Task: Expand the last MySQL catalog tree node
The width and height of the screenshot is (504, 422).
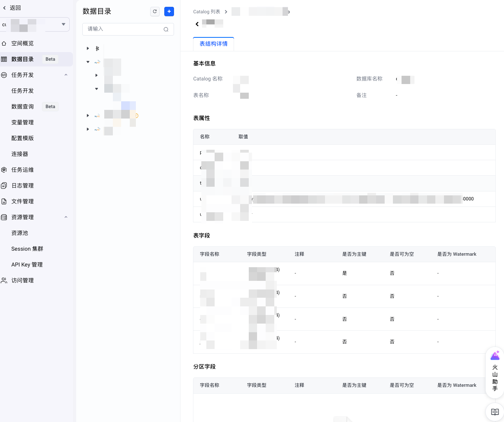Action: (x=88, y=129)
